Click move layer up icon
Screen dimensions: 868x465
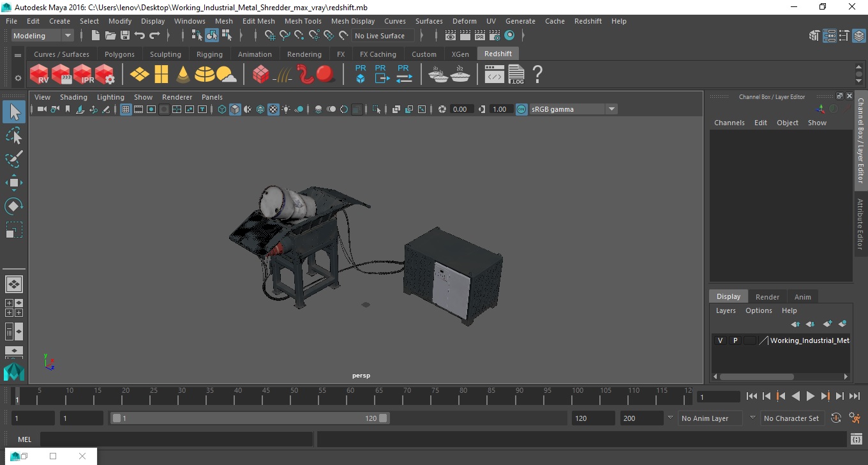[795, 324]
